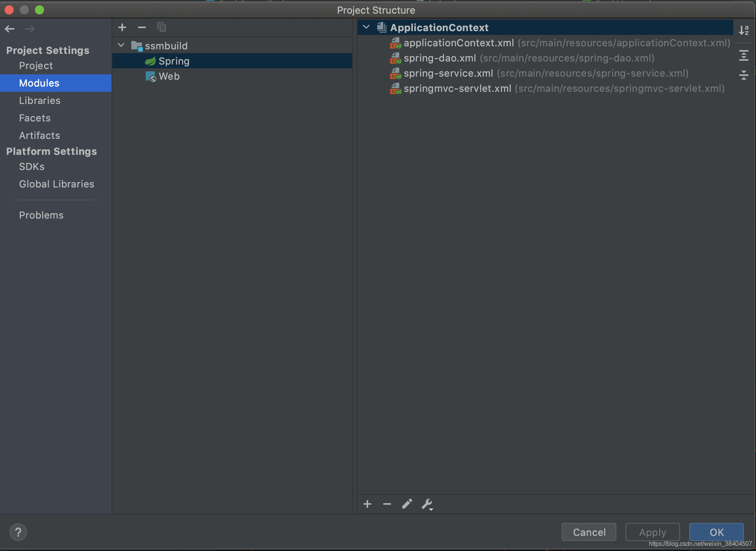The image size is (756, 551).
Task: Click the spring-service.xml file icon
Action: click(395, 73)
